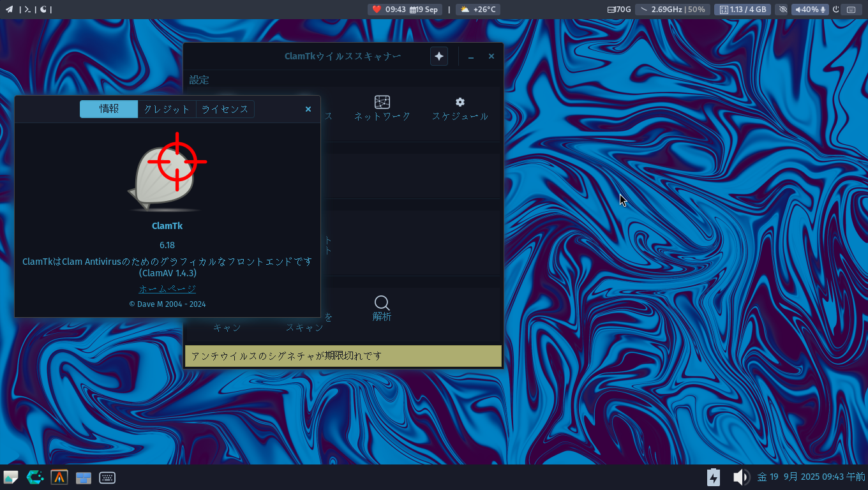
Task: Open the calendar widget showing 19 Sep
Action: pyautogui.click(x=424, y=10)
